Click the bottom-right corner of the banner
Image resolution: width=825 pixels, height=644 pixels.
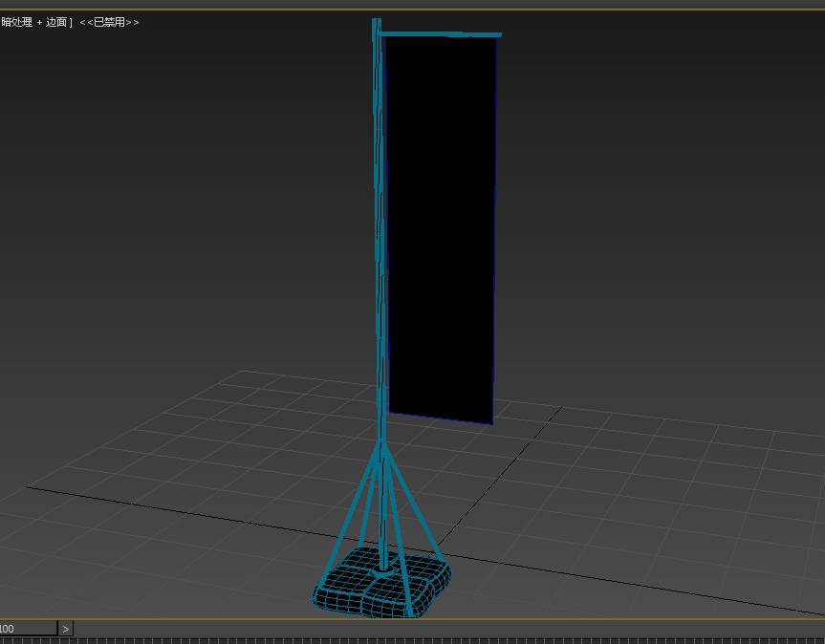[491, 422]
